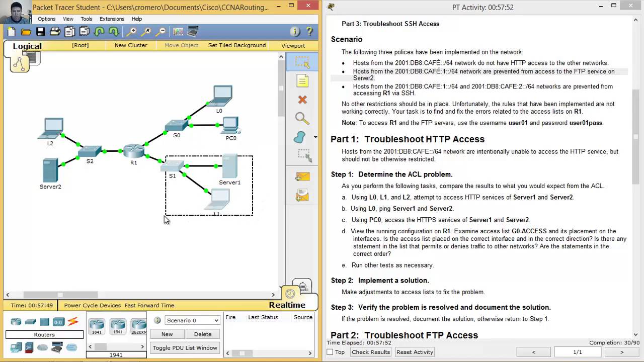Click the Delete scenario button
644x362 pixels.
tap(203, 334)
